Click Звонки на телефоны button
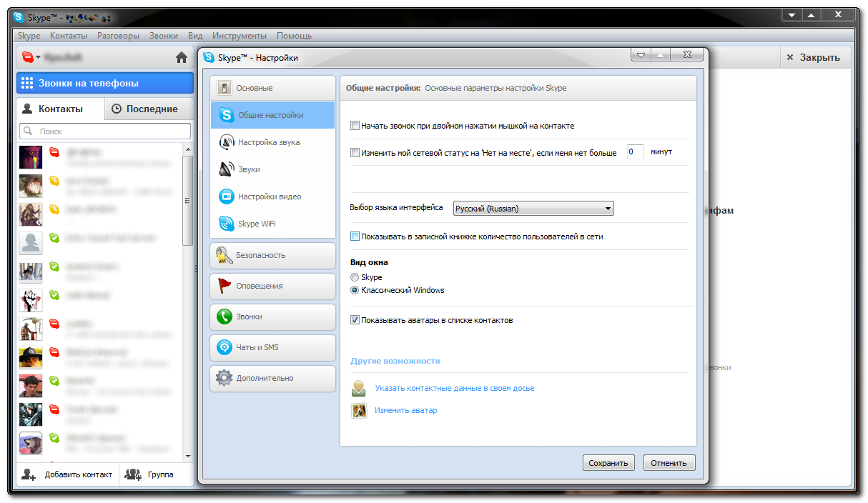The image size is (868, 503). [105, 83]
